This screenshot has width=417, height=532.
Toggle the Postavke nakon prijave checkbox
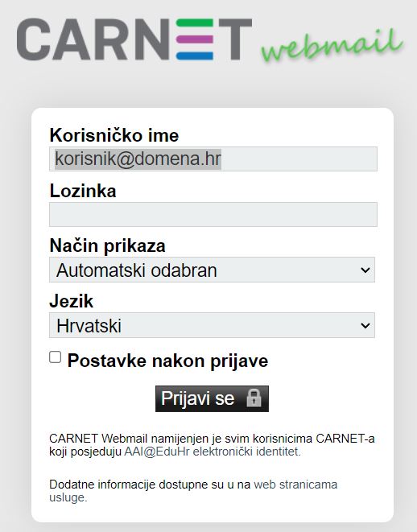(55, 357)
